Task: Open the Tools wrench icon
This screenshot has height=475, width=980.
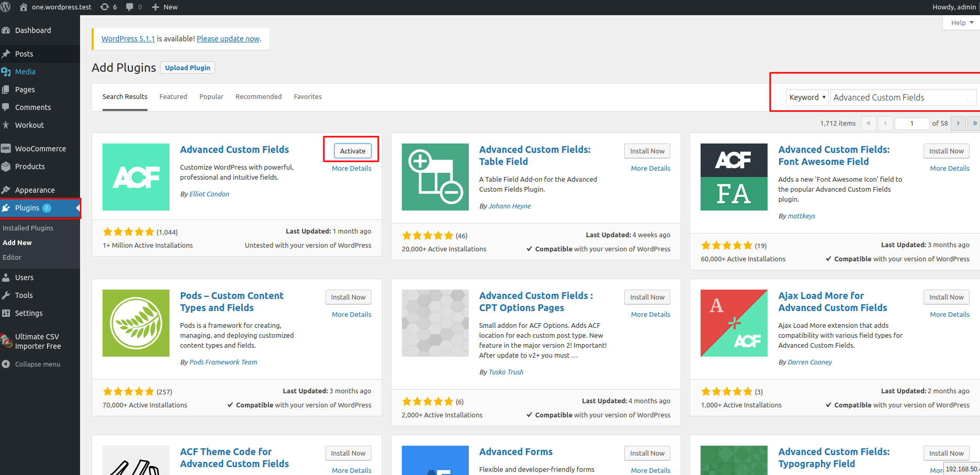Action: click(x=6, y=295)
